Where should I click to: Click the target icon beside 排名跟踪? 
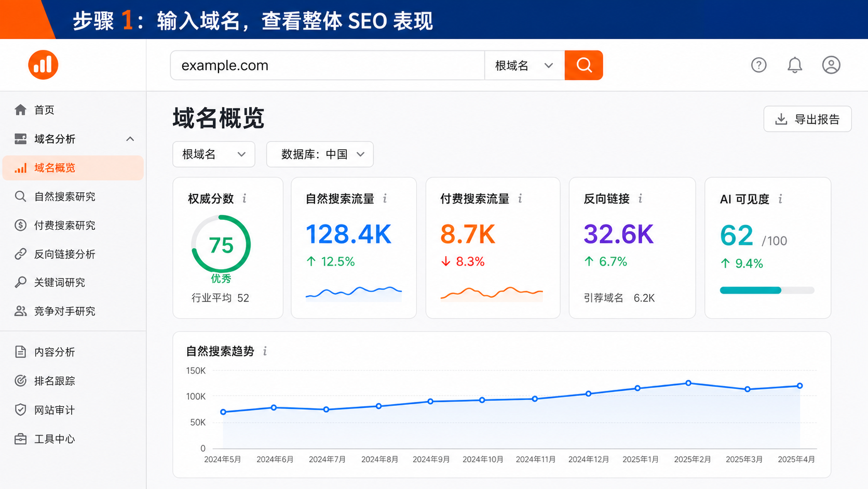click(20, 381)
